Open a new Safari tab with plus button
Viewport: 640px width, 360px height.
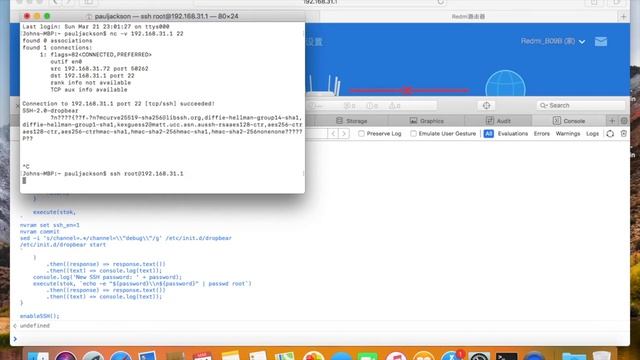(x=623, y=17)
